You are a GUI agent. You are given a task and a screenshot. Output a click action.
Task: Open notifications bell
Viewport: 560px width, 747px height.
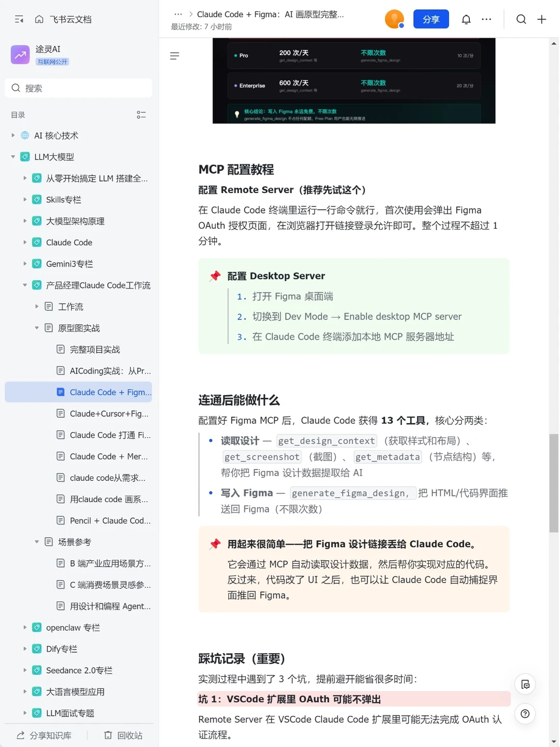466,19
